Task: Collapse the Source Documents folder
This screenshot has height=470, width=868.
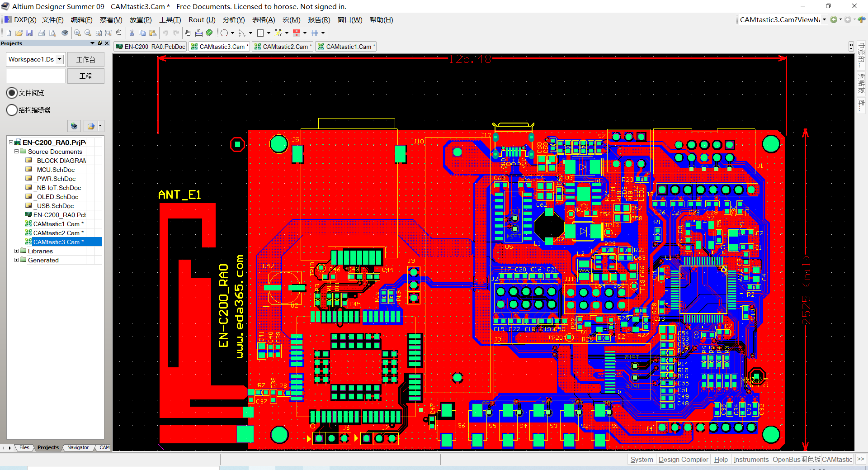Action: pyautogui.click(x=16, y=152)
